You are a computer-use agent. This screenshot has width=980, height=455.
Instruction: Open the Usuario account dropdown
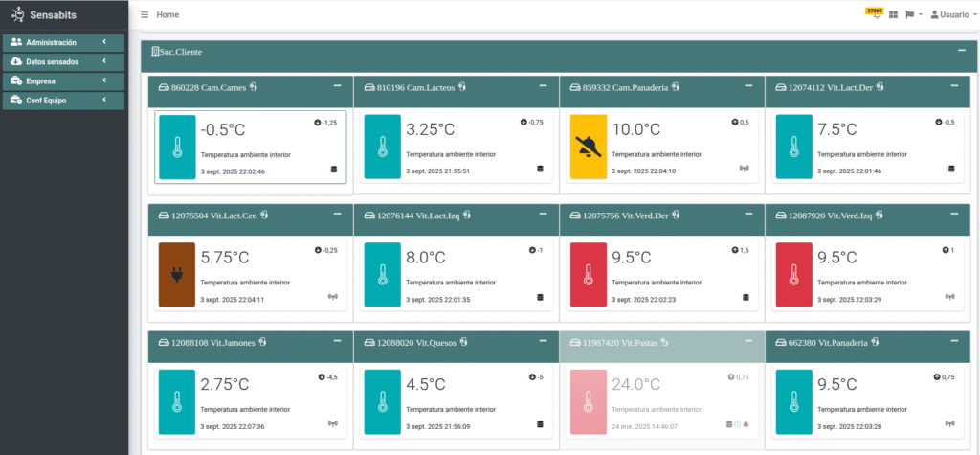(953, 15)
